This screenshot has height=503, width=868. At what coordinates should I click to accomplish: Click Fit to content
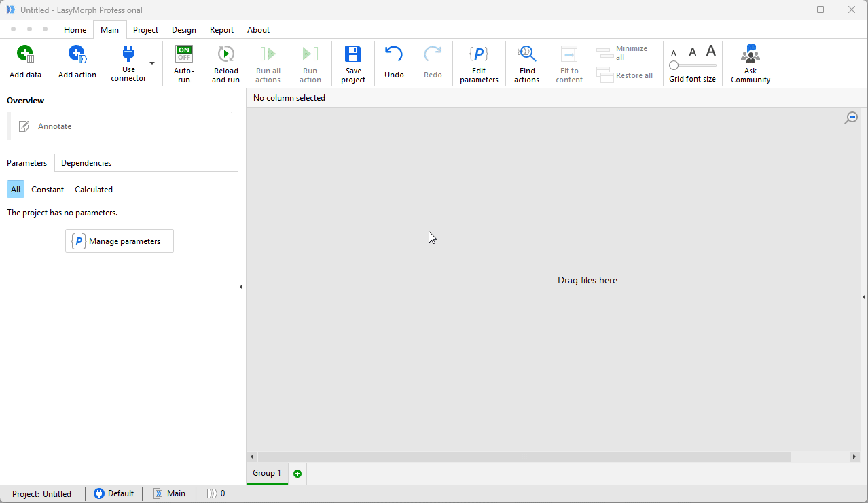tap(569, 64)
